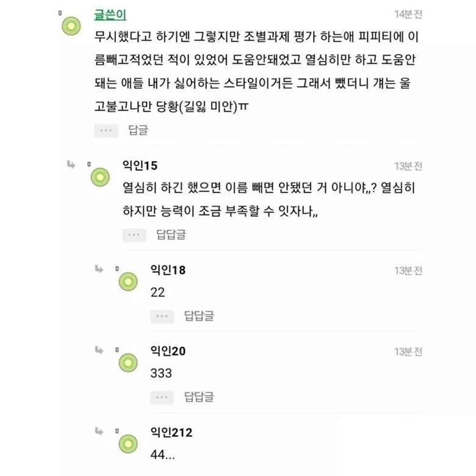Screen dimensions: 476x476
Task: Click 익인20's kiwi avatar icon
Action: 128,362
